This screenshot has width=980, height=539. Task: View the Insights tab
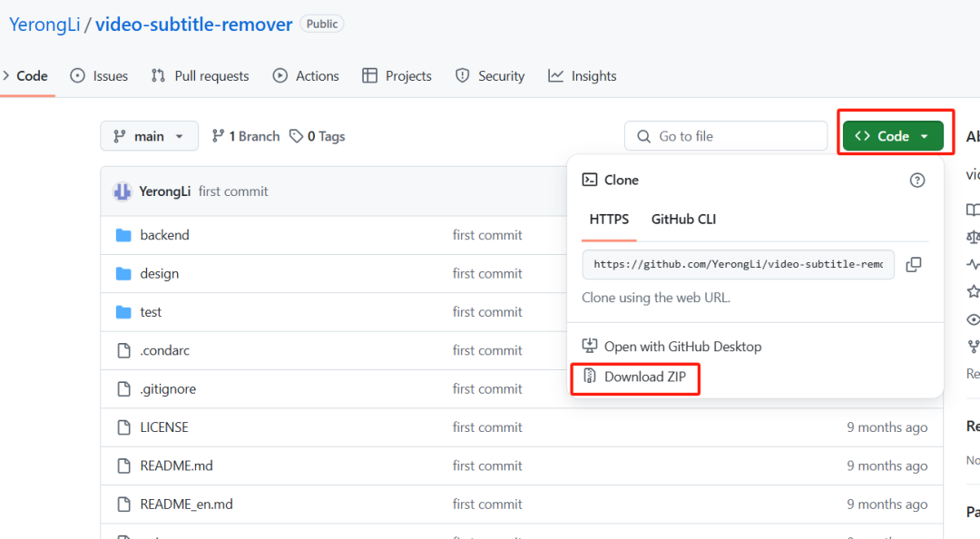pos(583,75)
